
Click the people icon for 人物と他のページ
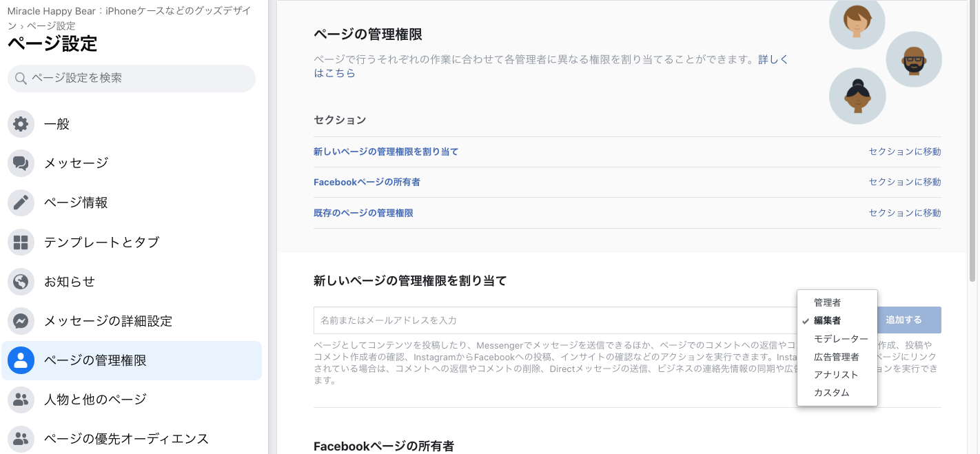click(21, 400)
